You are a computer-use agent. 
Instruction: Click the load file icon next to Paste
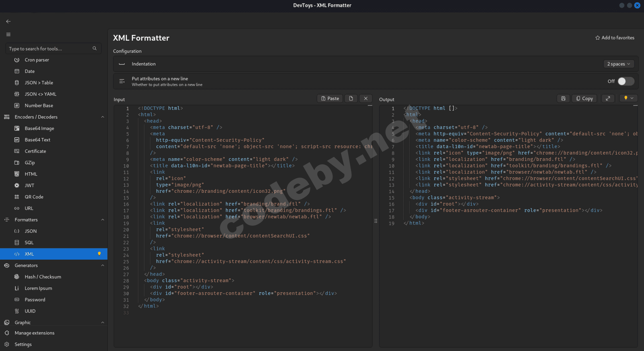tap(351, 99)
